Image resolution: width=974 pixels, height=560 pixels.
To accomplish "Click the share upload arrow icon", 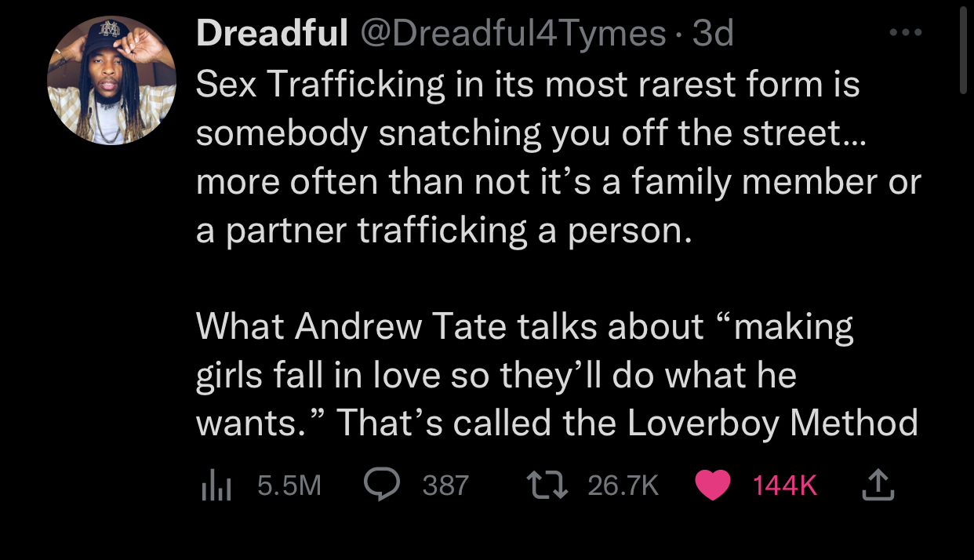I will click(x=878, y=485).
